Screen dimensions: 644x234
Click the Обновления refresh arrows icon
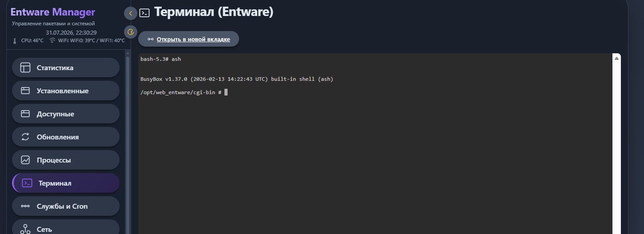click(x=25, y=137)
